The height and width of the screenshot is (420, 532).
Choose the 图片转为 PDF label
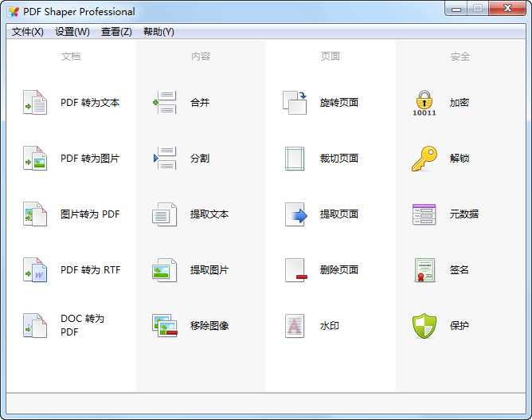90,214
